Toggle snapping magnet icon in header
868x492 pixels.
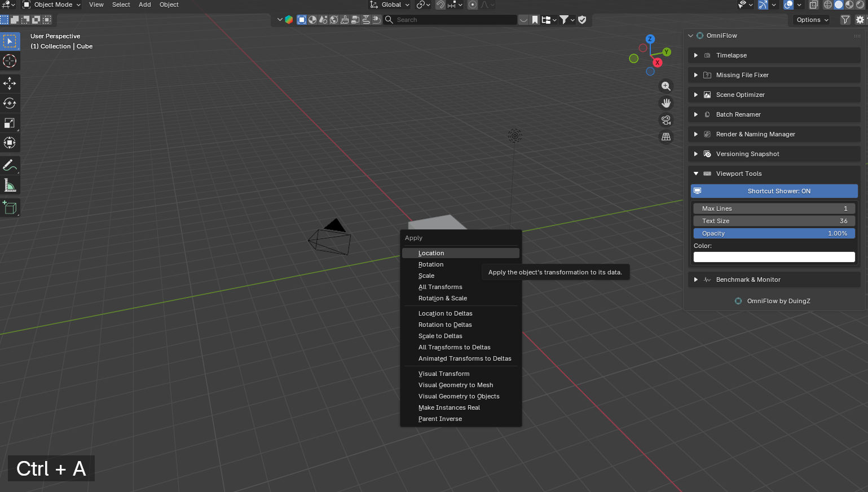coord(440,5)
